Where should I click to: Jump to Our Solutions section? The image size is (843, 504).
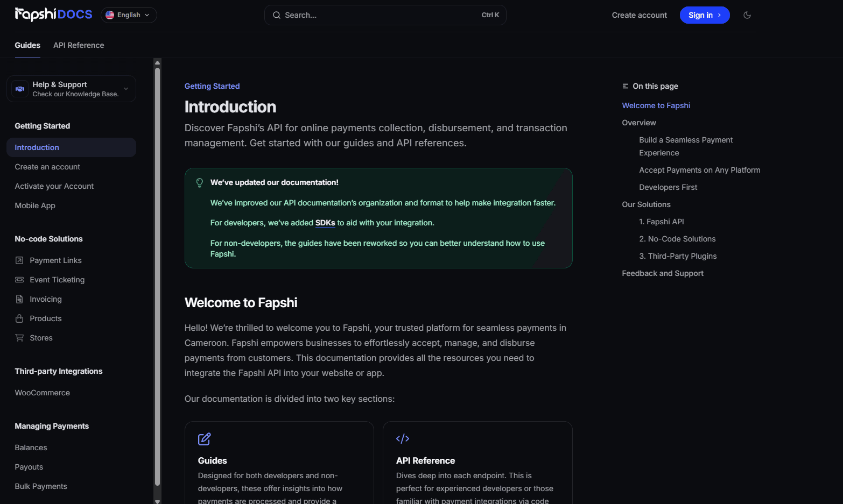647,204
